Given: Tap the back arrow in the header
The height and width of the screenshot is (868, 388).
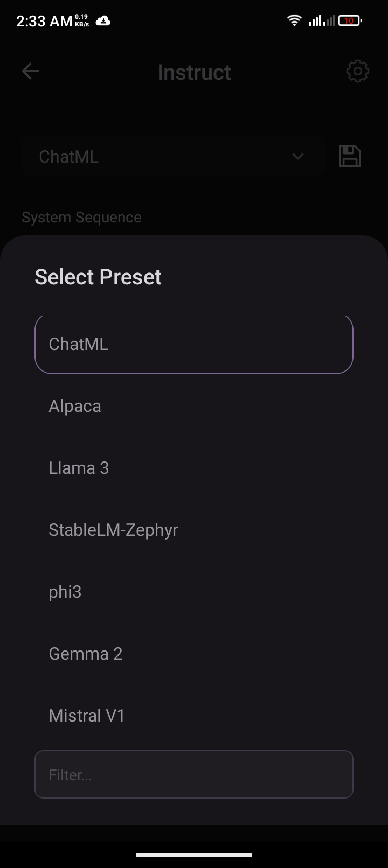Looking at the screenshot, I should tap(30, 72).
